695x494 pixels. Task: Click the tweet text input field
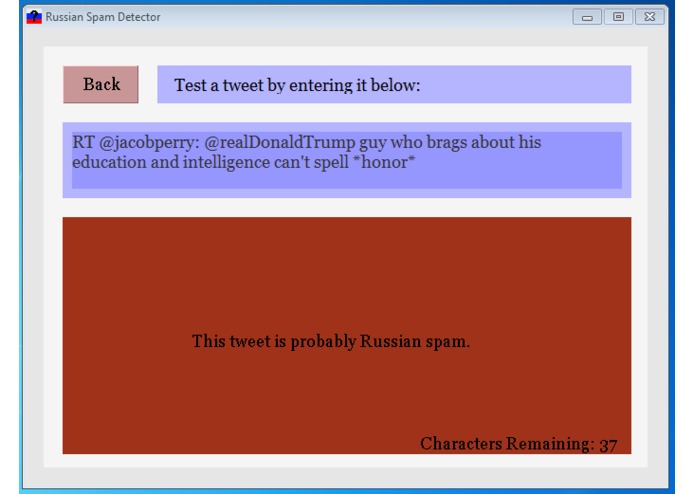pyautogui.click(x=347, y=160)
